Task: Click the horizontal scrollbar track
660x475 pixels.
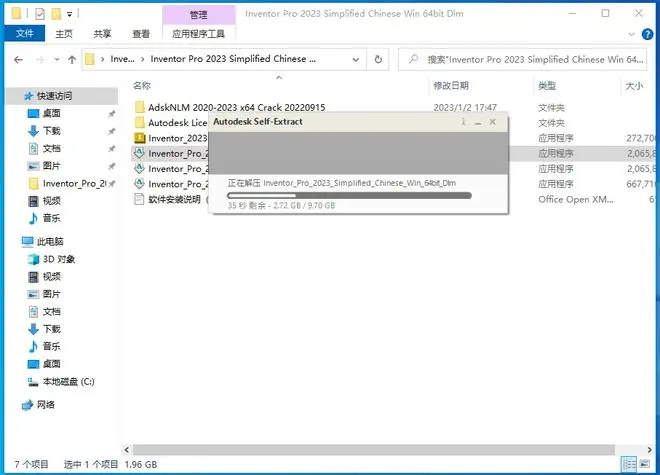Action: point(373,450)
